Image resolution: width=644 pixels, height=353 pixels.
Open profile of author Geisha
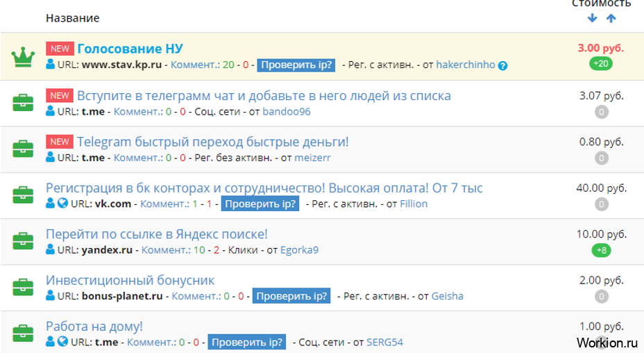tap(448, 296)
